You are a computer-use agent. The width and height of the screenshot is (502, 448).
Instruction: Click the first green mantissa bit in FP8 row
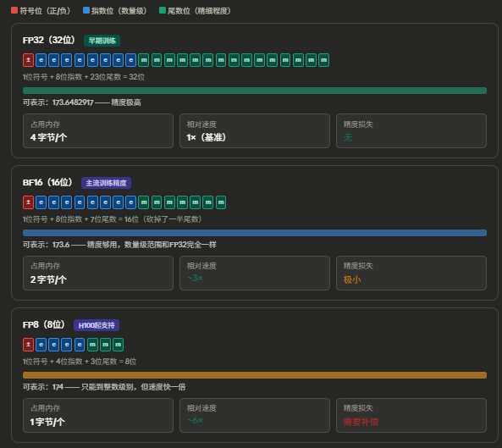pyautogui.click(x=92, y=345)
